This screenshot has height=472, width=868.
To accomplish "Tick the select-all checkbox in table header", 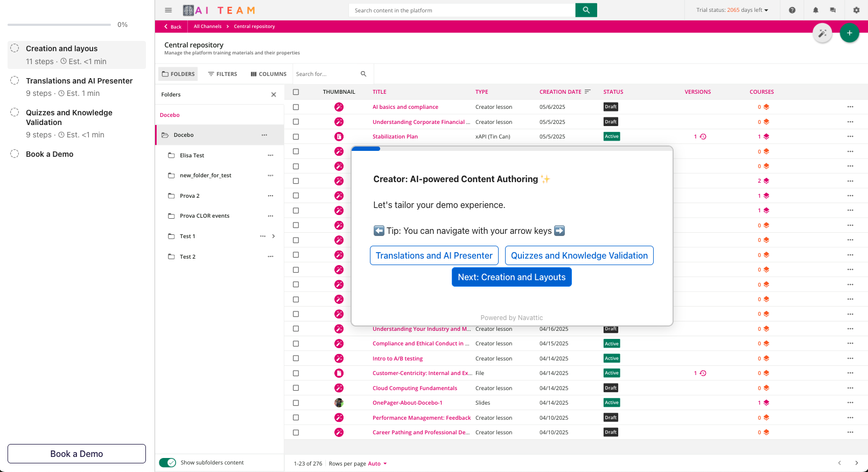I will 296,92.
